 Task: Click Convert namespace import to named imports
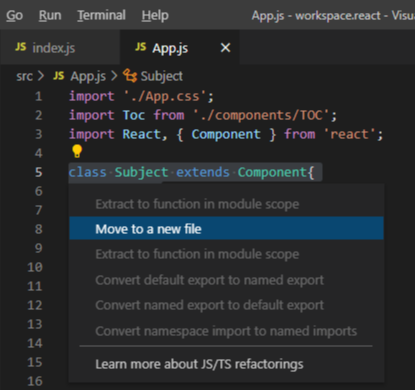[x=226, y=331]
